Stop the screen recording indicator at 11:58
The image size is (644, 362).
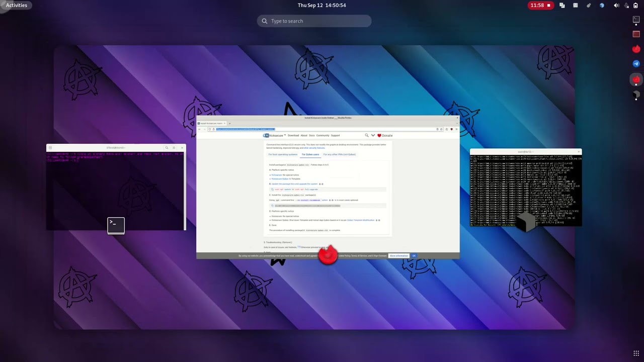[x=541, y=5]
